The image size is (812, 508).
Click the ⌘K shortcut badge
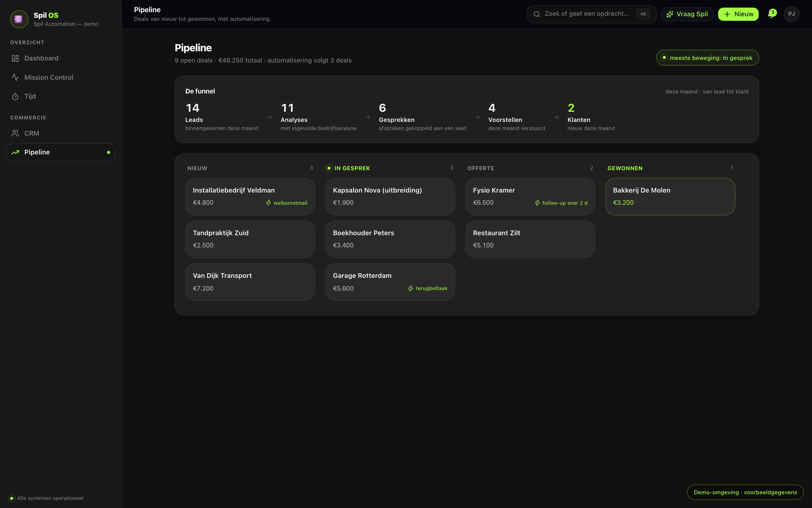coord(643,14)
